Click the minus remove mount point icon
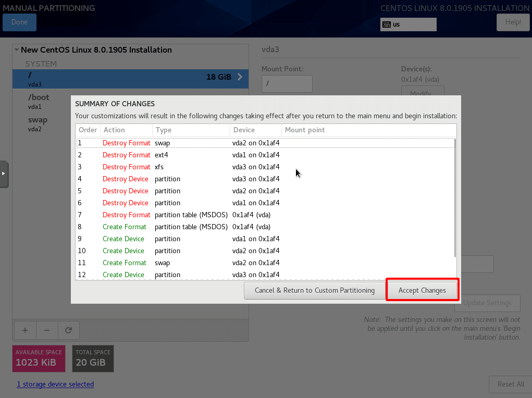 click(x=47, y=330)
